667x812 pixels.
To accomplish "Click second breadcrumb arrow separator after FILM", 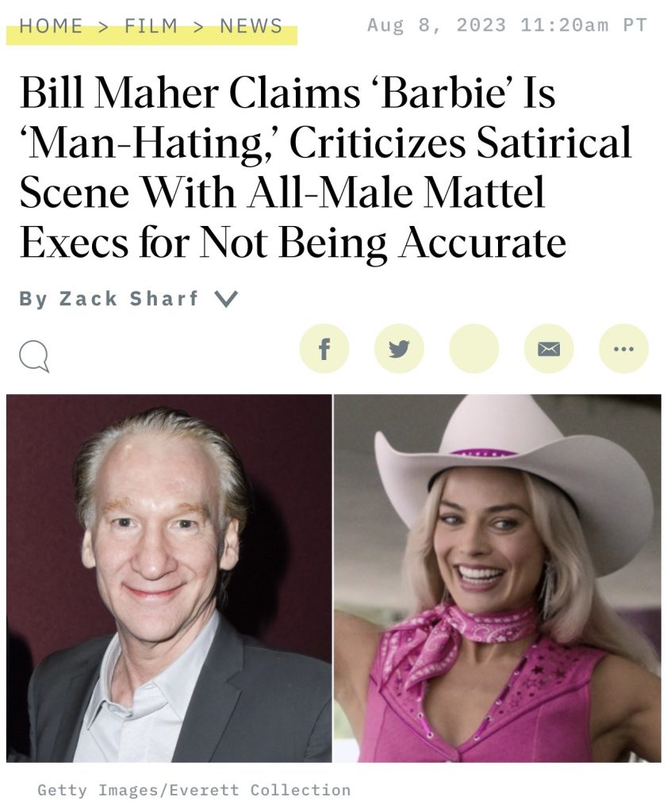I will [198, 26].
